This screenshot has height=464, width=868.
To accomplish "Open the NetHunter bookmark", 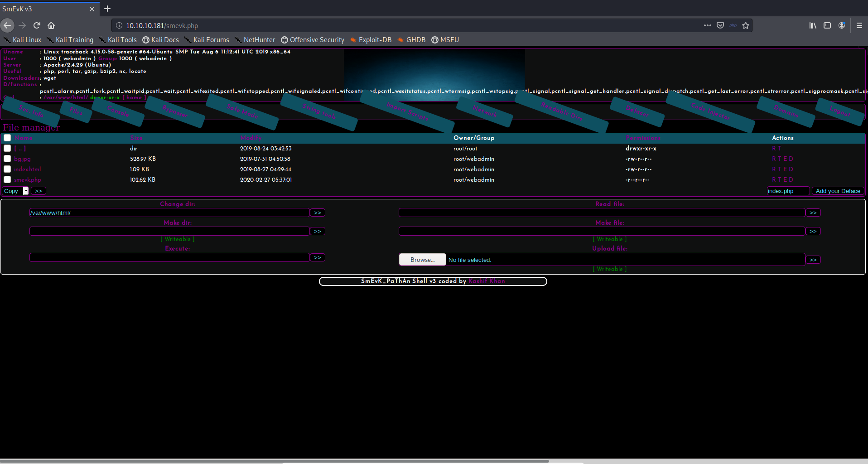I will tap(255, 40).
